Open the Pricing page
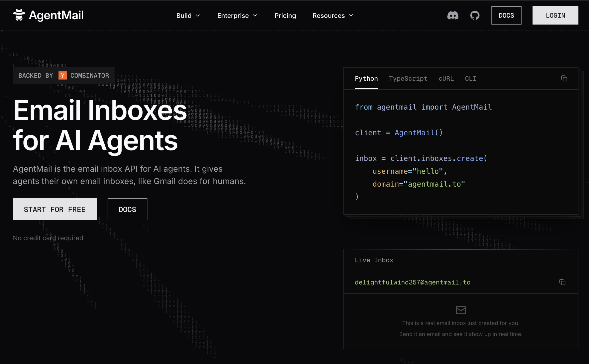This screenshot has height=364, width=589. (285, 16)
